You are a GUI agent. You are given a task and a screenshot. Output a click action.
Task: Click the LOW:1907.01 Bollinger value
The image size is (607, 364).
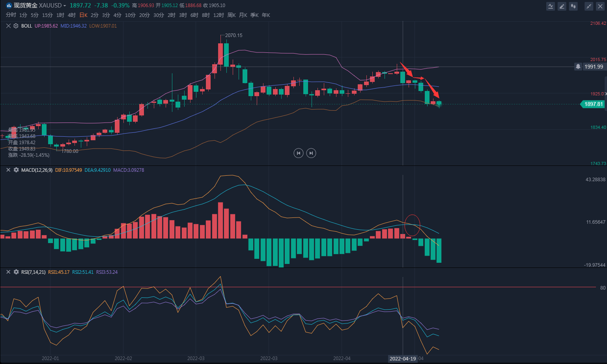(103, 26)
